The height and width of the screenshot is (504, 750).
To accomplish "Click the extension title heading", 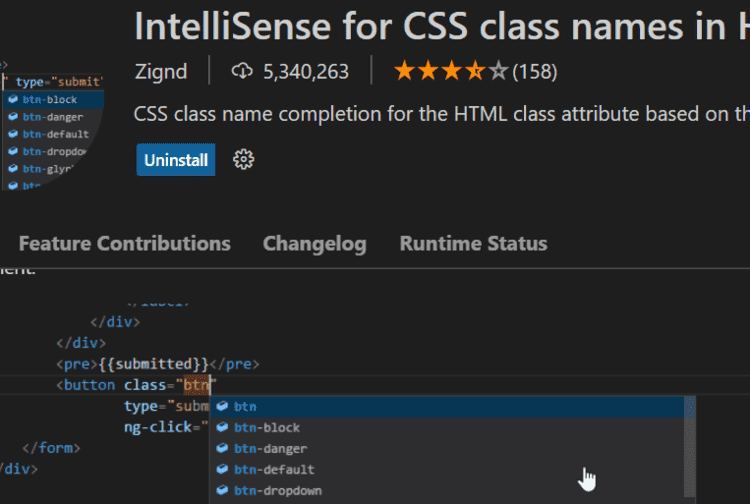I will click(x=441, y=26).
